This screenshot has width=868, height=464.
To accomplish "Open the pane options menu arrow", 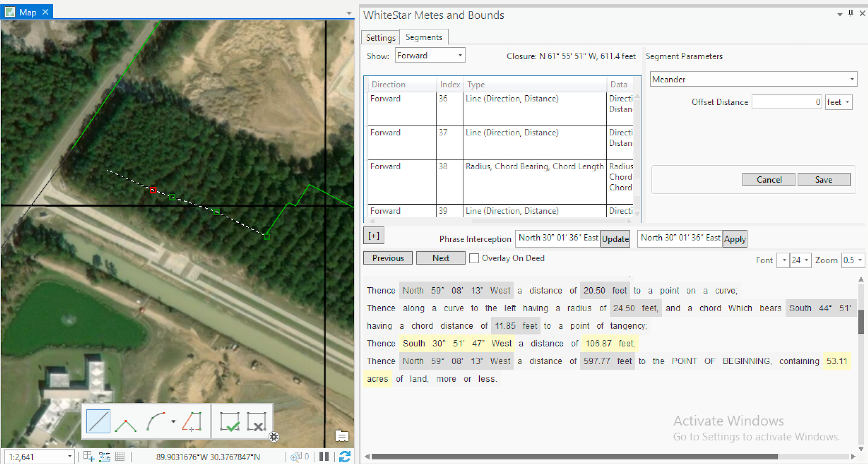I will click(839, 14).
